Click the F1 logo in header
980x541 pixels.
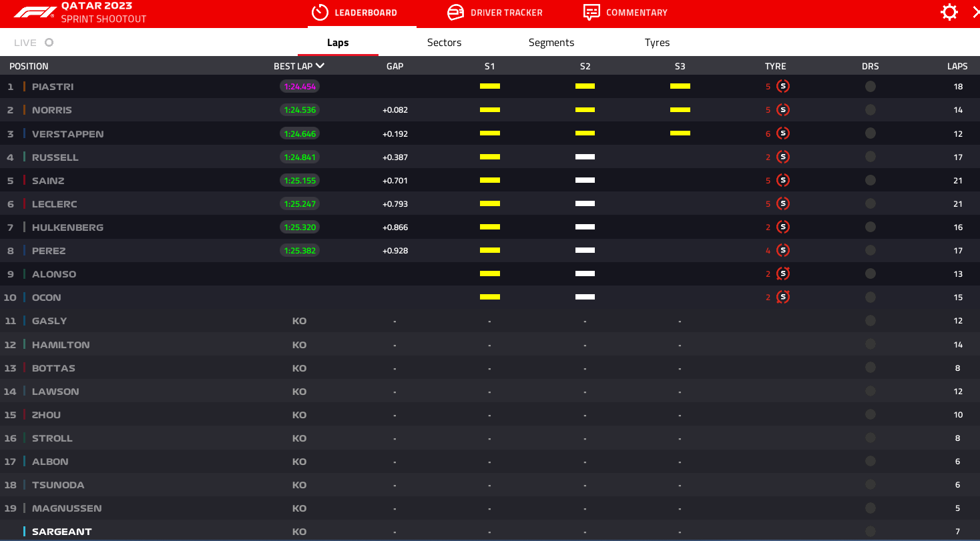tap(34, 12)
